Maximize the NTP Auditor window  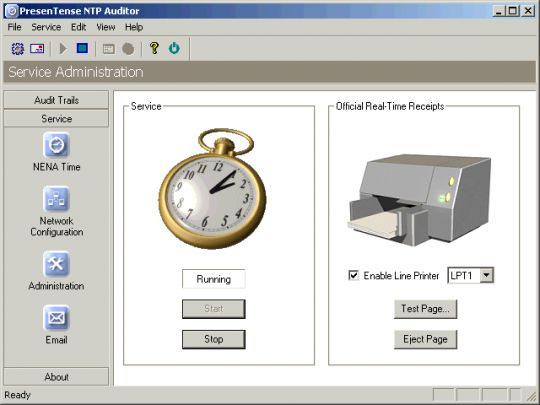click(512, 11)
